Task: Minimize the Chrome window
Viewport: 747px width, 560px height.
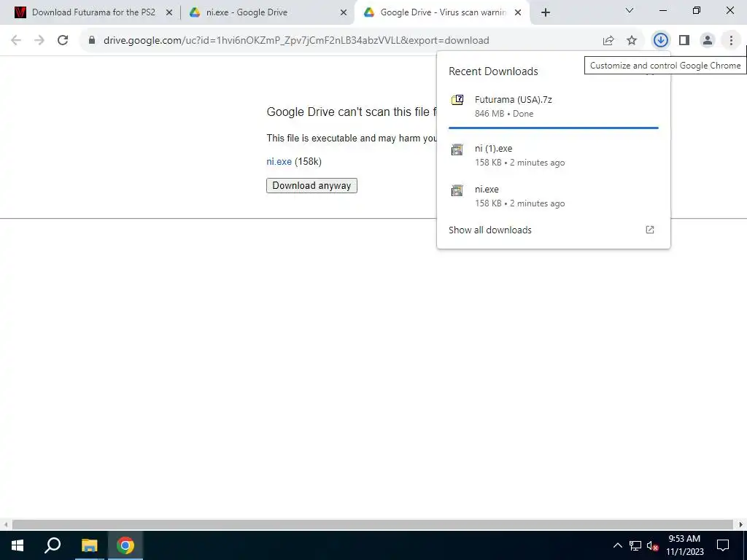Action: [662, 10]
